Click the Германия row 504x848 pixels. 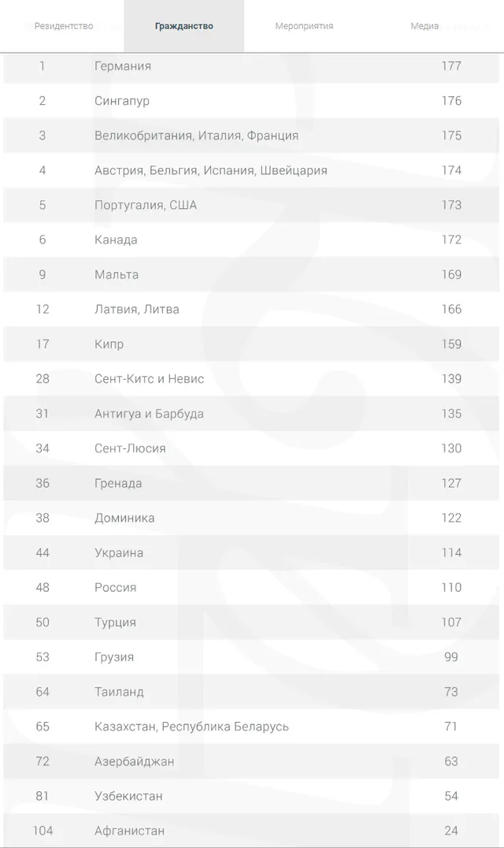[x=123, y=66]
